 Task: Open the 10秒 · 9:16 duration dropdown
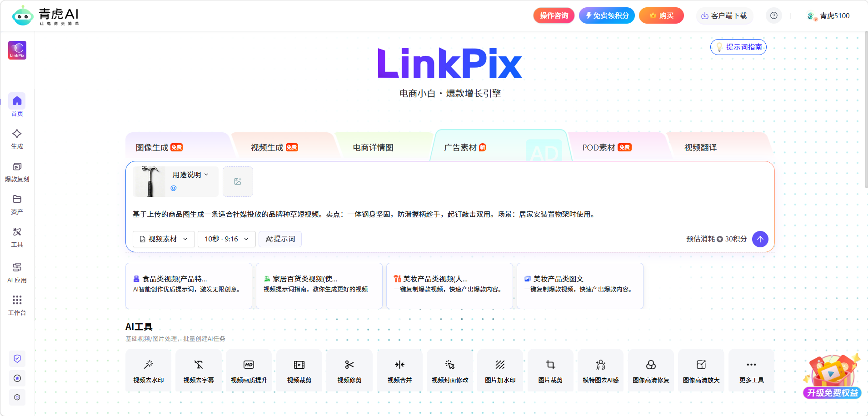[226, 239]
